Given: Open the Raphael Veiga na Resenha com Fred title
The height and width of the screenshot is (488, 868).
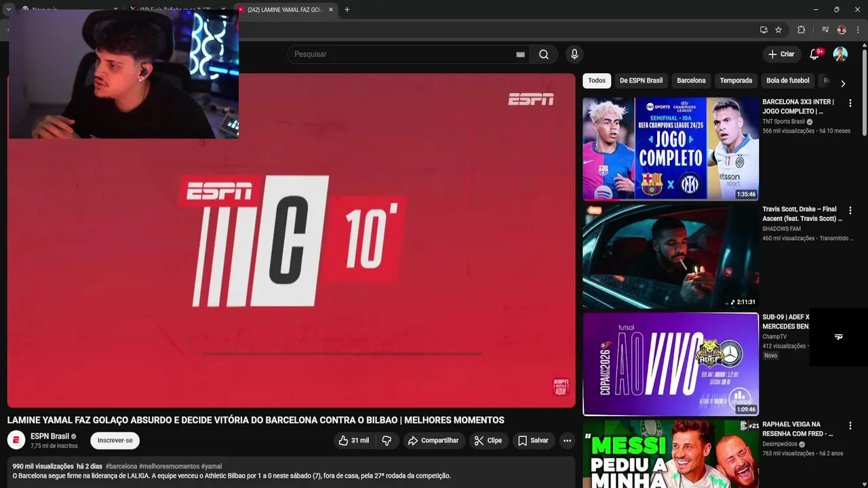Looking at the screenshot, I should (x=797, y=429).
